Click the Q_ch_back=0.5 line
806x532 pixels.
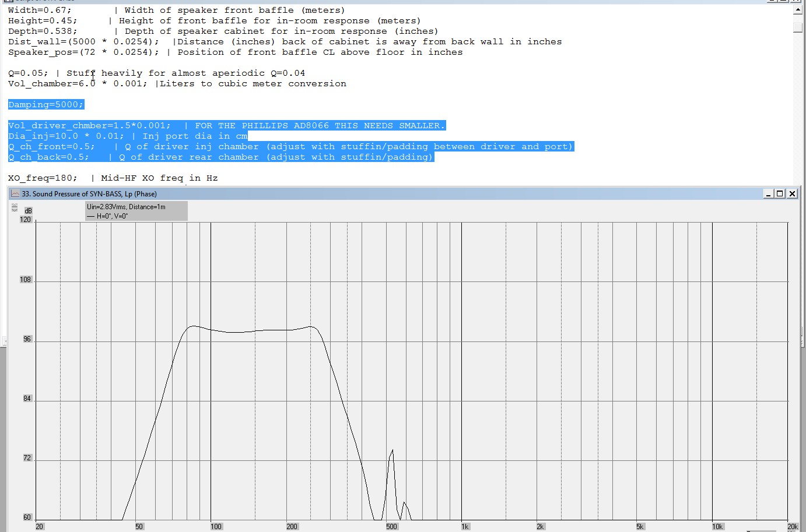coord(221,157)
